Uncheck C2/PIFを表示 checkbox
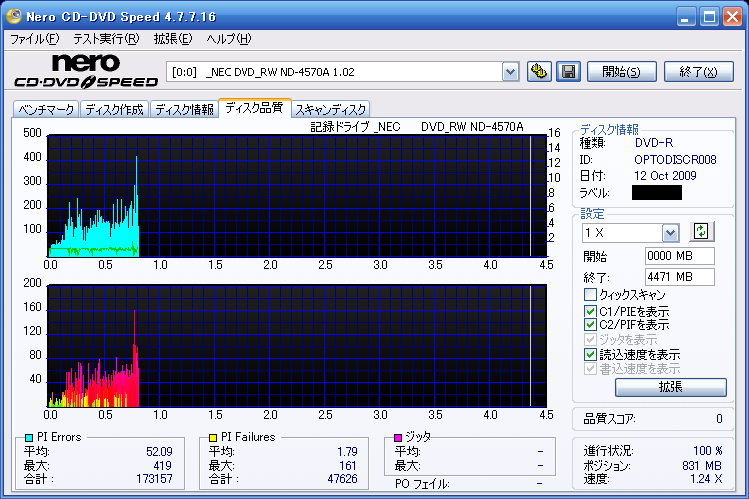Screen dimensions: 749x499 [590, 325]
